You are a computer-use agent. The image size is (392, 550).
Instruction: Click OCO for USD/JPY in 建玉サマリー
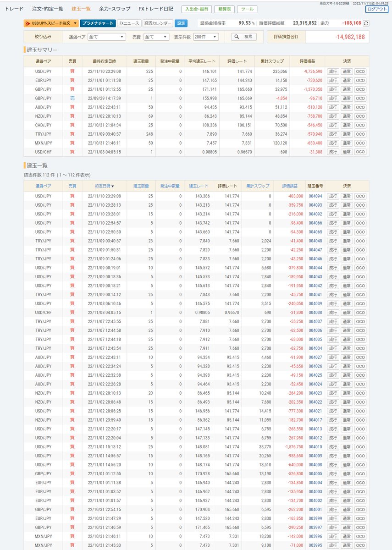pyautogui.click(x=360, y=71)
